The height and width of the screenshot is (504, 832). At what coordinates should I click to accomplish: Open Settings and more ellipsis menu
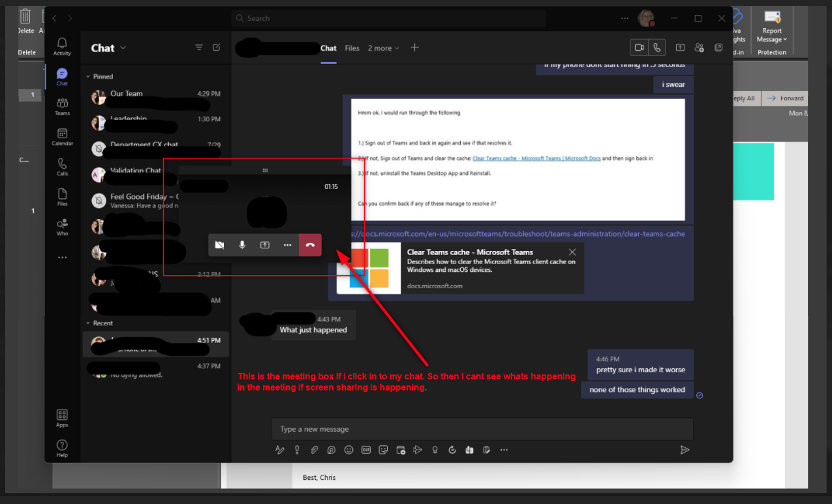point(625,18)
